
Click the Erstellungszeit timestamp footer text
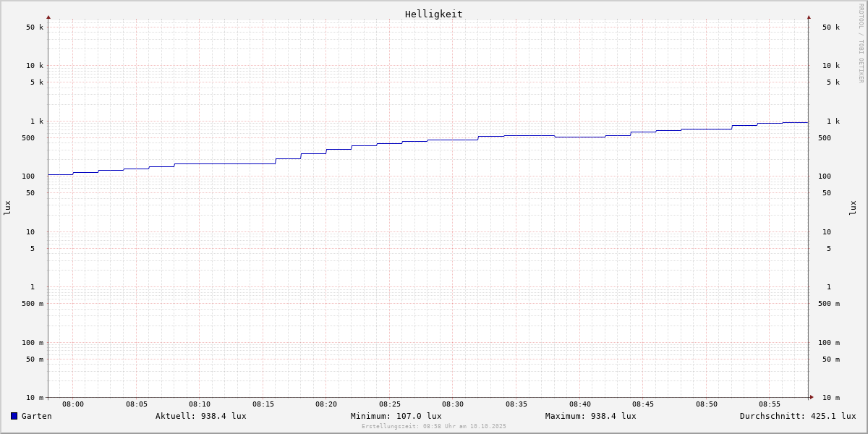[x=434, y=426]
